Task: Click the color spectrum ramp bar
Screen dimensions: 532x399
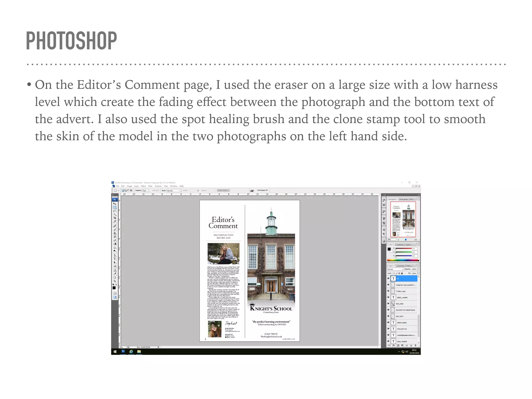Action: [403, 260]
